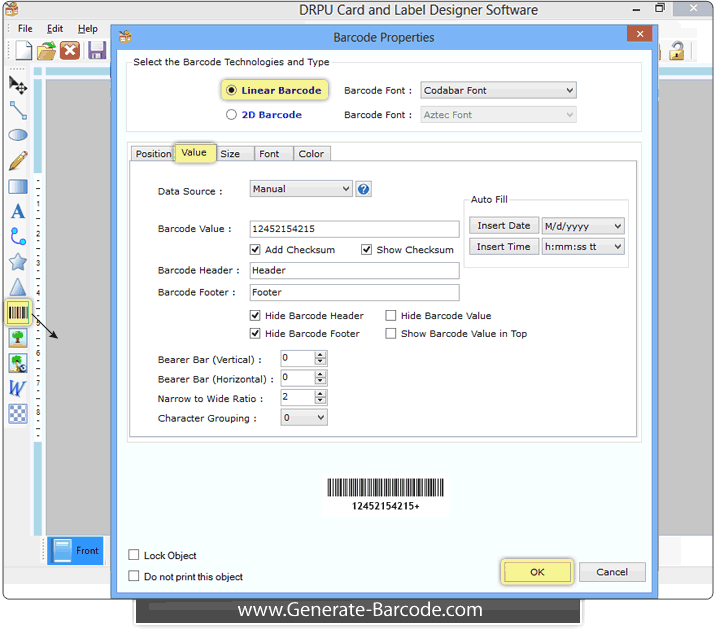Select the Text tool (letter A)
This screenshot has height=629, width=714.
(18, 211)
